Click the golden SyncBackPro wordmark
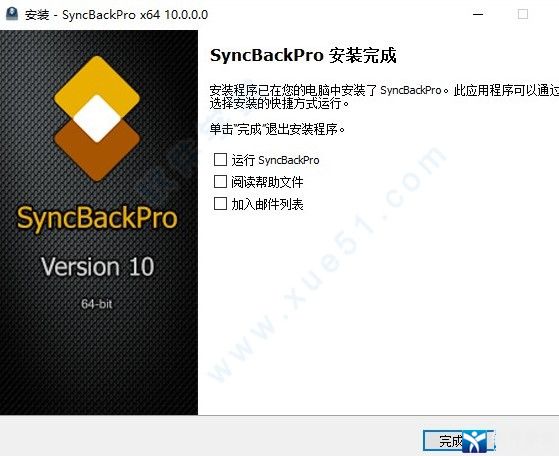The height and width of the screenshot is (456, 559). (97, 218)
